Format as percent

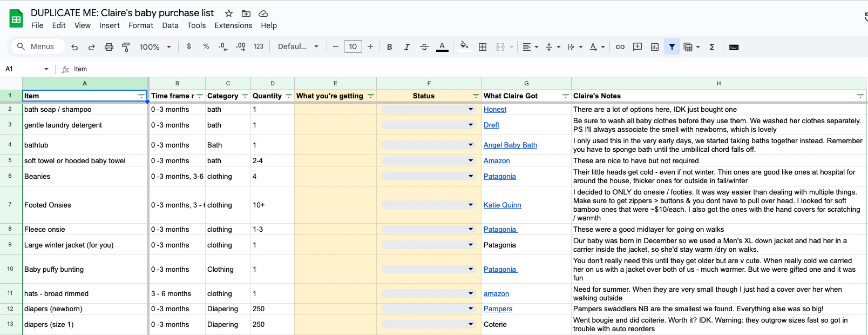click(x=206, y=46)
